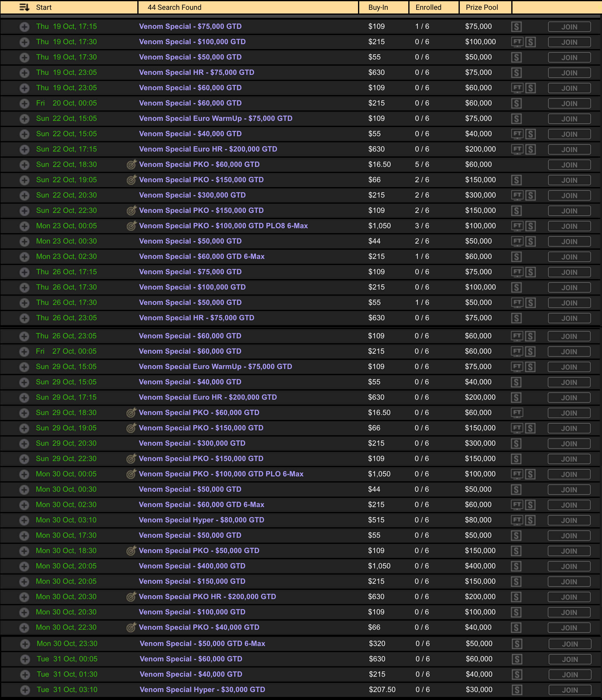
Task: Sort the list by the Prize Pool column
Action: 482,7
